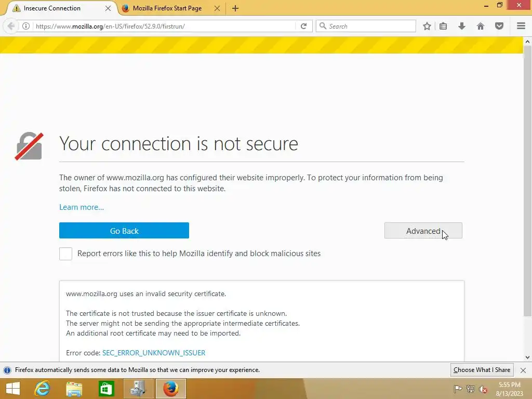Go to the Home page icon

tap(481, 26)
